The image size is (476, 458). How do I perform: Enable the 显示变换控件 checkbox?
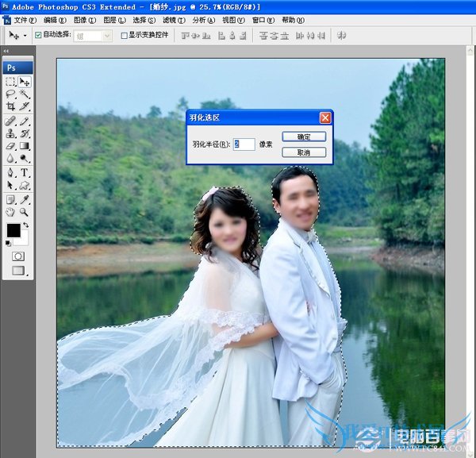click(x=124, y=36)
